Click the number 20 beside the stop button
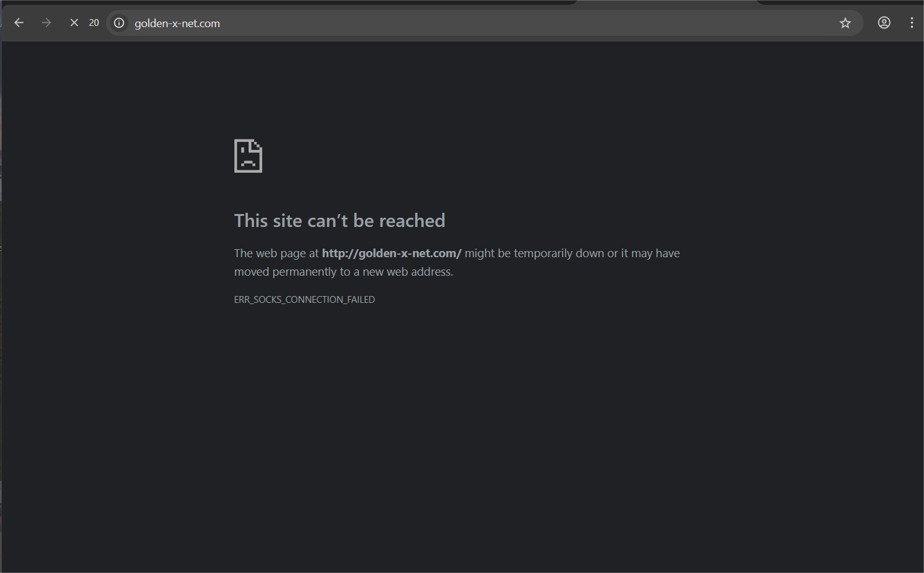Image resolution: width=924 pixels, height=573 pixels. [94, 23]
